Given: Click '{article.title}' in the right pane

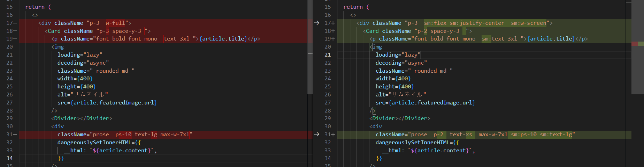Looking at the screenshot, I should [551, 39].
